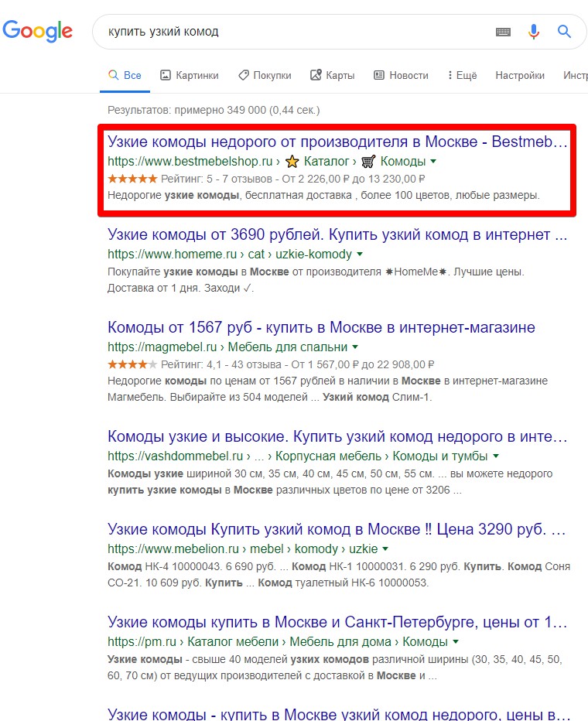Image resolution: width=588 pixels, height=721 pixels.
Task: Click the Карты map icon
Action: 316,75
